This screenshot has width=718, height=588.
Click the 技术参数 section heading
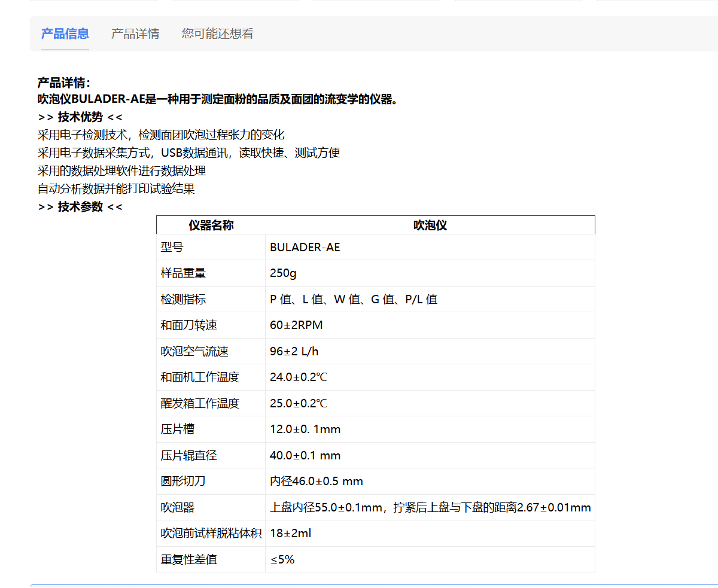pos(80,207)
